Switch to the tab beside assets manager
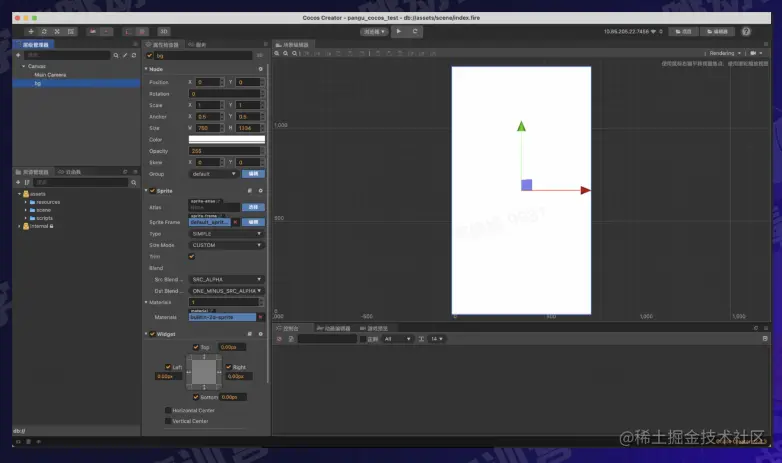Screen dimensions: 782x463 pos(69,172)
